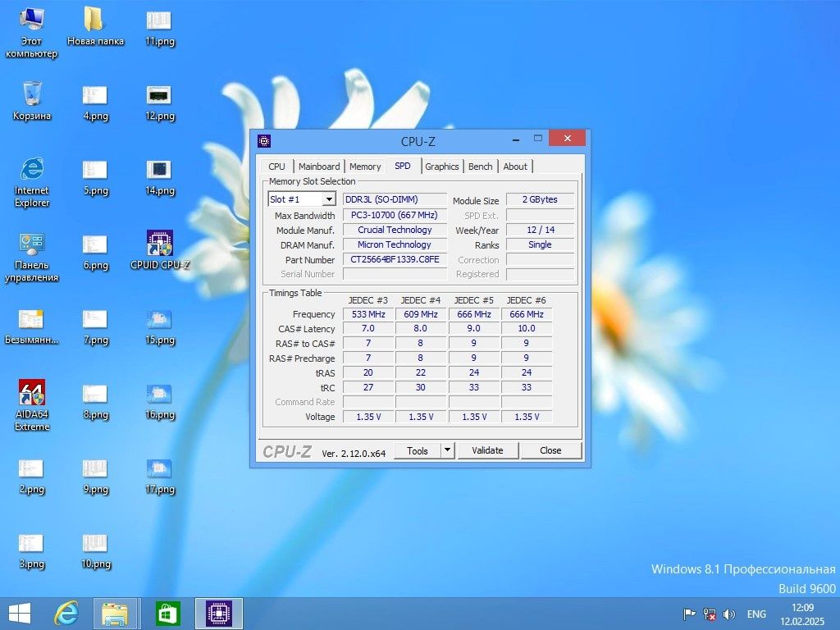The height and width of the screenshot is (630, 840).
Task: Open Internet Explorer from the taskbar
Action: (66, 614)
